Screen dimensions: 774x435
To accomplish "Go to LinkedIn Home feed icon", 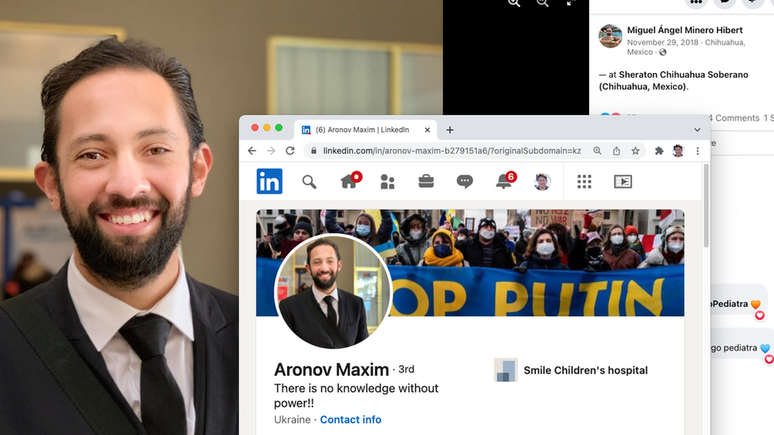I will (349, 181).
